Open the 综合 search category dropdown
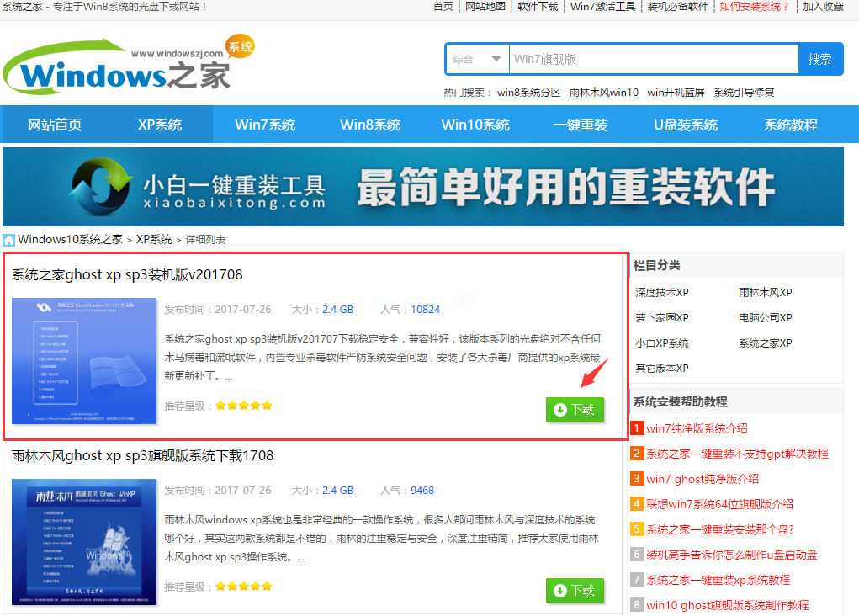 click(x=475, y=59)
